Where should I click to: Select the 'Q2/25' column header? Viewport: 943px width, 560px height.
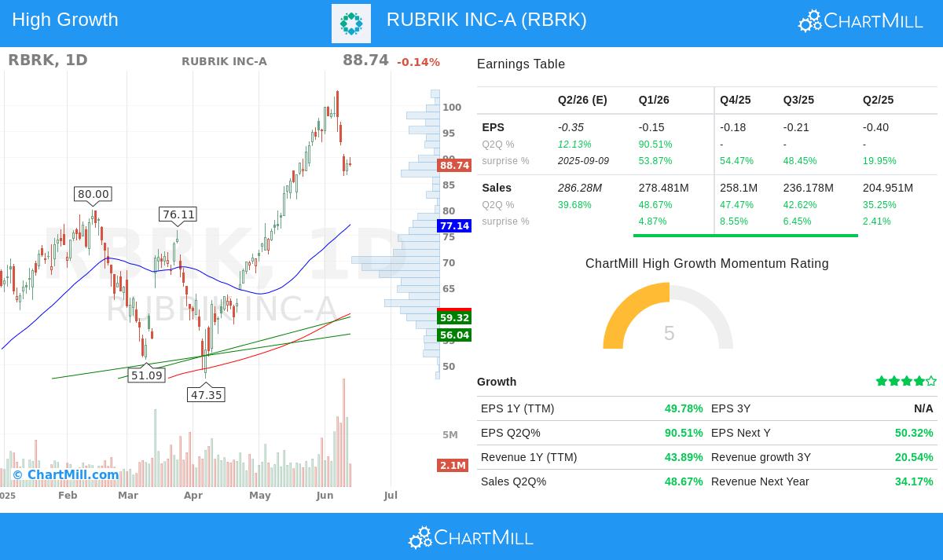[x=879, y=100]
